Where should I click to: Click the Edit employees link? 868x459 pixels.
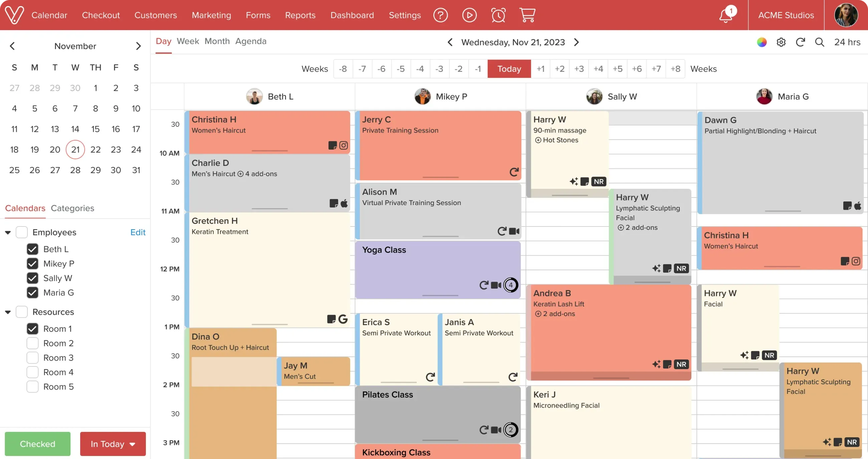click(x=138, y=233)
